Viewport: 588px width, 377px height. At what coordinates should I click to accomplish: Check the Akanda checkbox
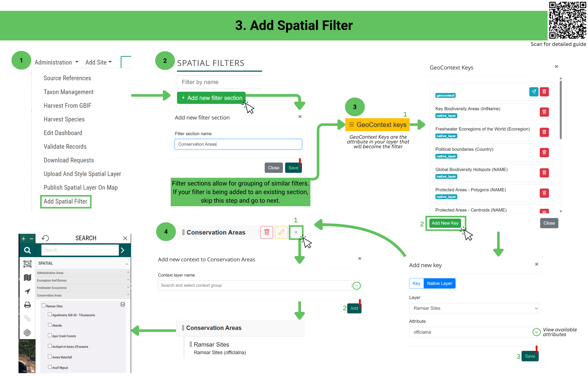point(50,325)
